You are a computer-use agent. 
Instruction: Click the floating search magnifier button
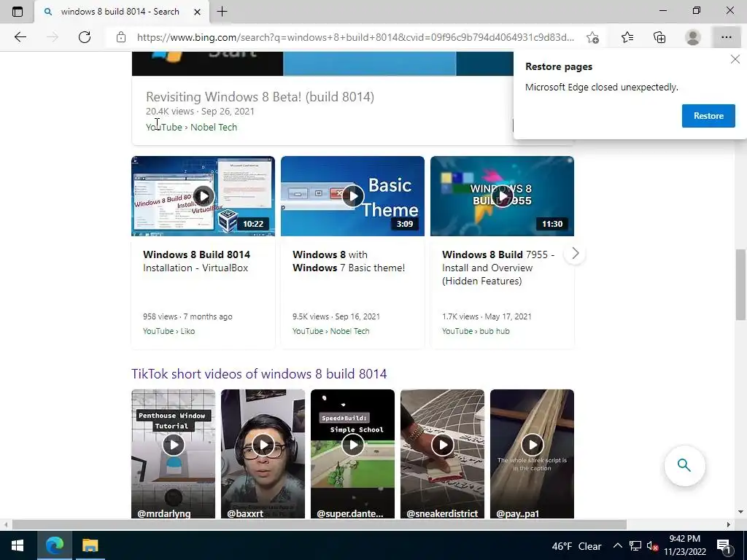[684, 465]
